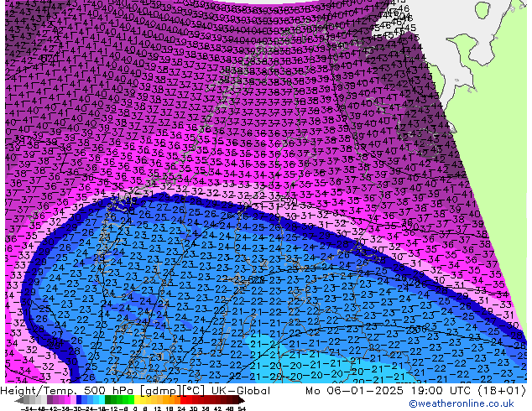Click the dark blue legend swatch near -30
The height and width of the screenshot is (411, 532).
79,400
